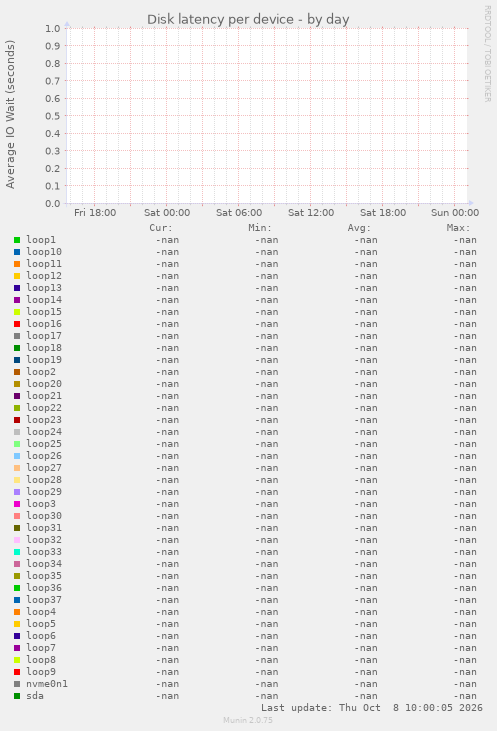This screenshot has width=497, height=731.
Task: Select the loop30 legend label
Action: click(44, 516)
